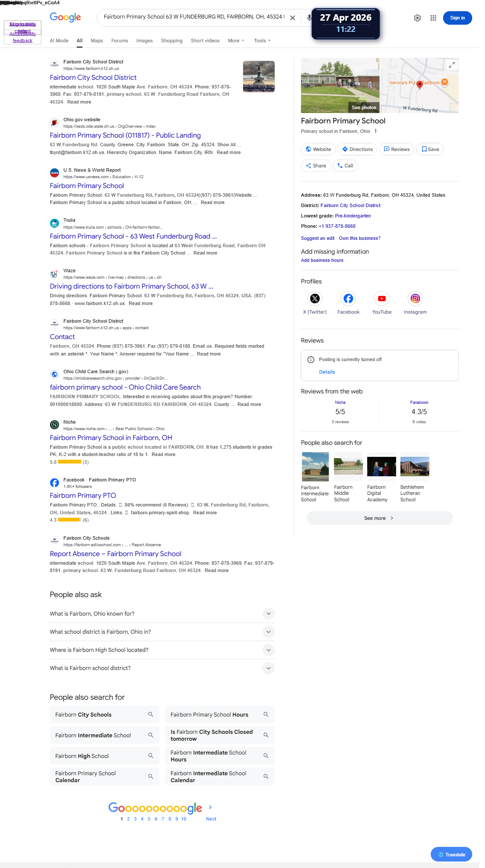Click the Sign in button

tap(457, 18)
